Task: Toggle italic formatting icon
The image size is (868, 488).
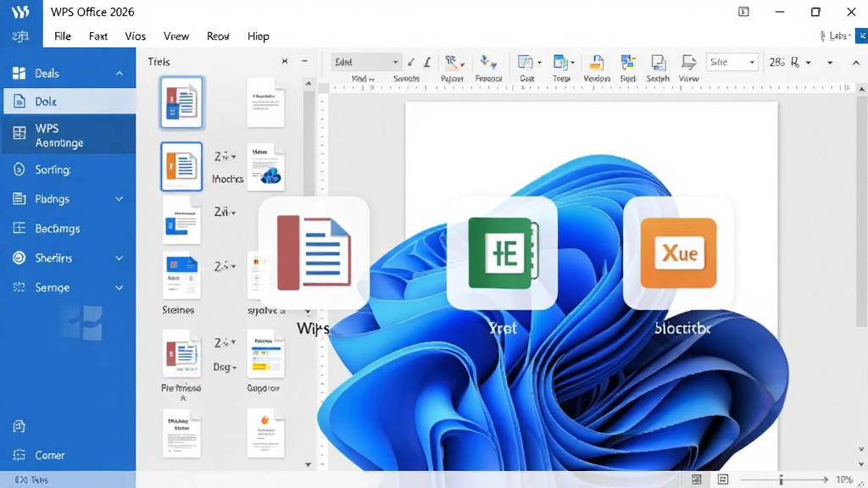Action: click(x=427, y=63)
